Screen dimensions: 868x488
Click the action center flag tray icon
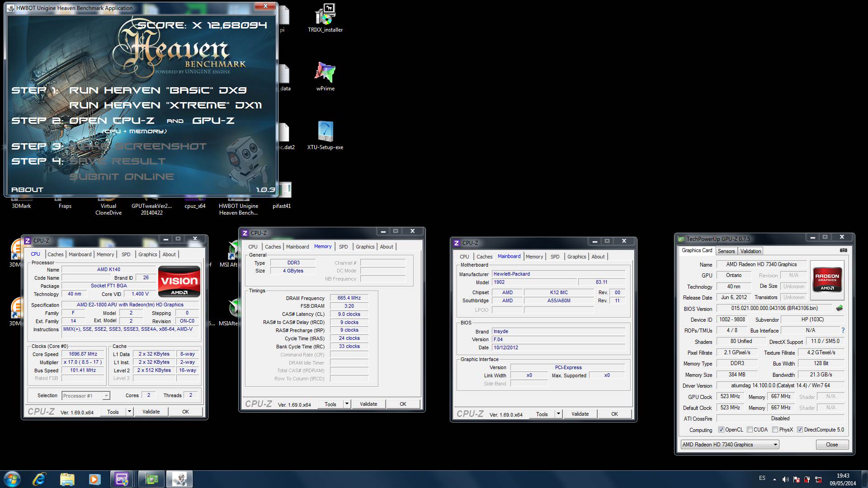[797, 479]
